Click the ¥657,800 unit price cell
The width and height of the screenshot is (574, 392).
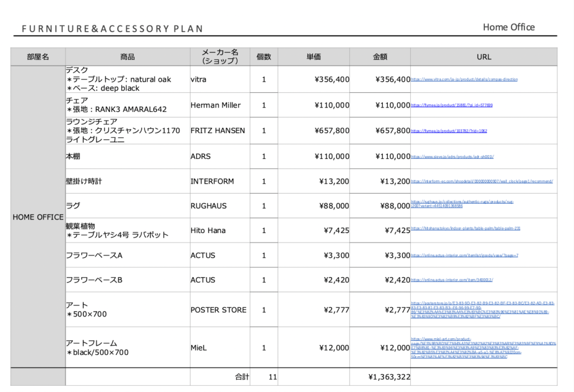(314, 131)
